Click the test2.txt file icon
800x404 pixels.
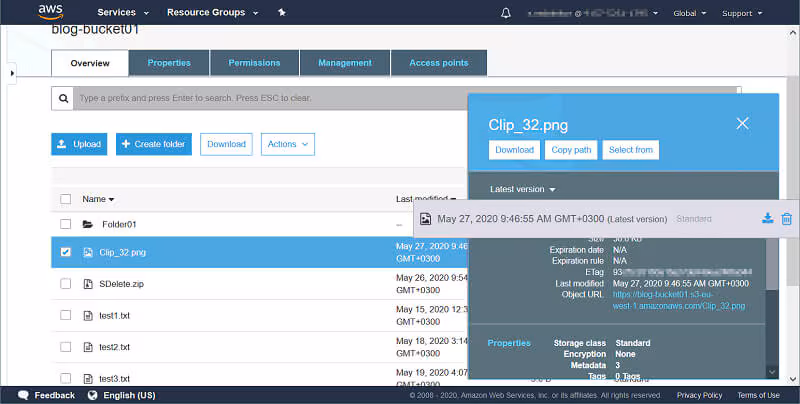[88, 347]
